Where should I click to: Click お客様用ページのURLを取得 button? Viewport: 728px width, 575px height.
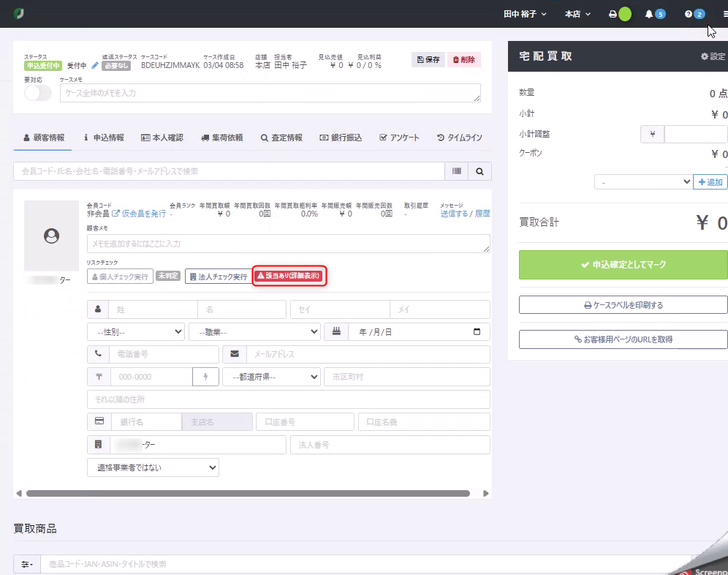(623, 339)
